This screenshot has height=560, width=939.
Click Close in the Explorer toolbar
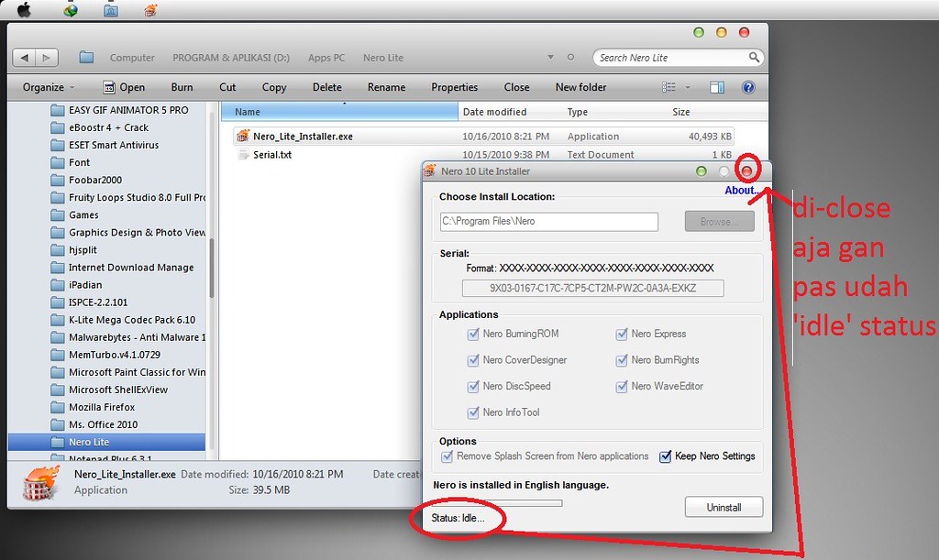[x=517, y=87]
